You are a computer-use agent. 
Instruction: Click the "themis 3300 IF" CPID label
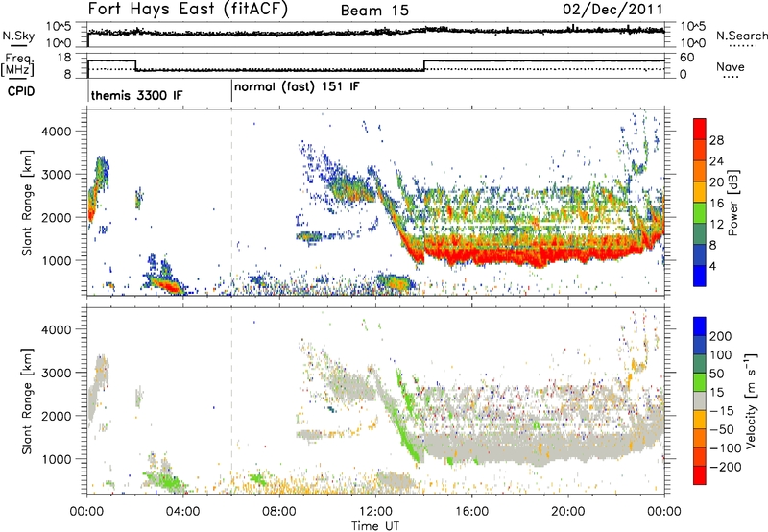click(136, 95)
